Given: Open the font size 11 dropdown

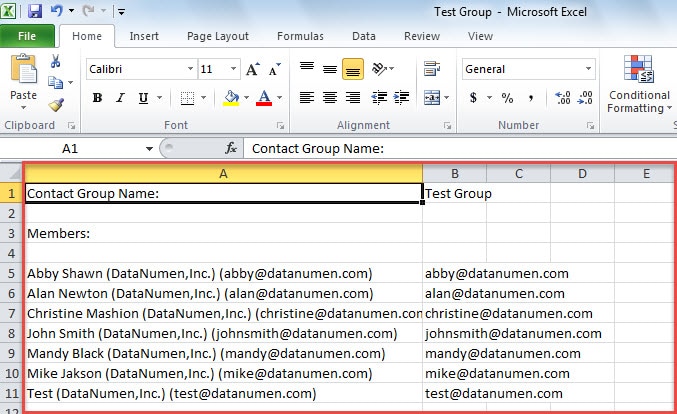Looking at the screenshot, I should pyautogui.click(x=234, y=69).
